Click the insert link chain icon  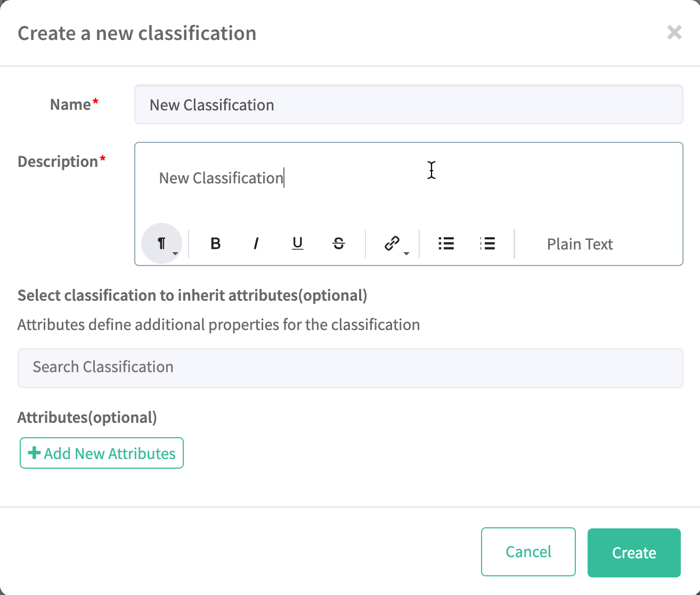click(392, 244)
